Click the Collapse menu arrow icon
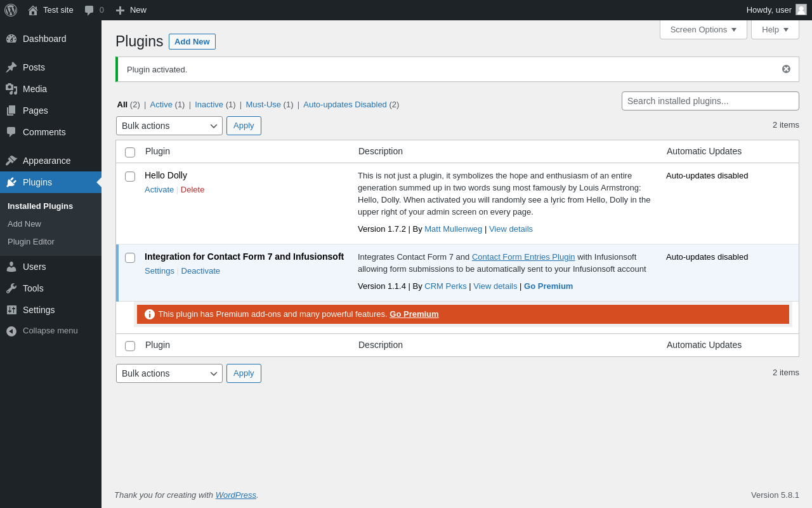The height and width of the screenshot is (508, 812). 11,331
